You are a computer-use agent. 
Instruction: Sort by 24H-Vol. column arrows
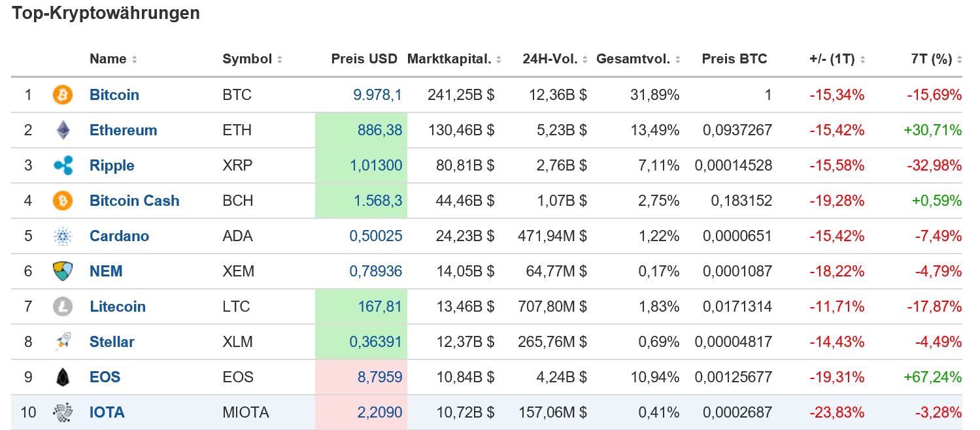coord(585,59)
